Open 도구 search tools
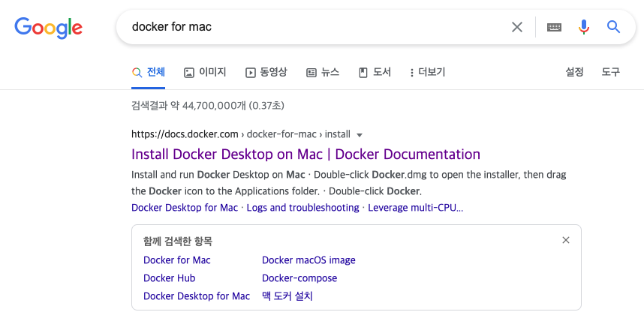 610,72
